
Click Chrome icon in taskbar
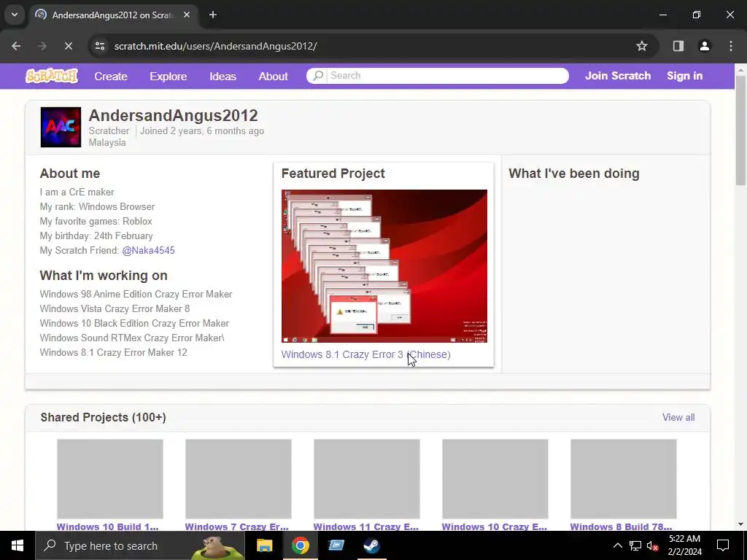tap(300, 545)
